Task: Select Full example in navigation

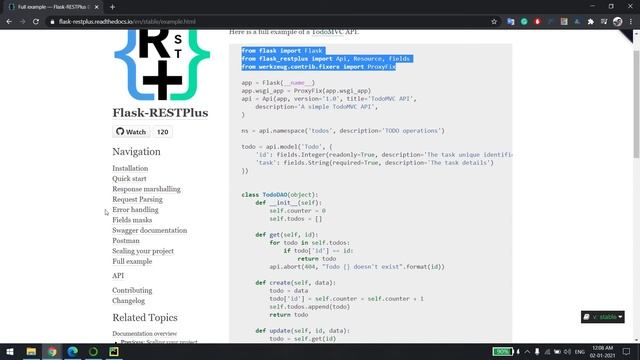Action: [x=132, y=261]
